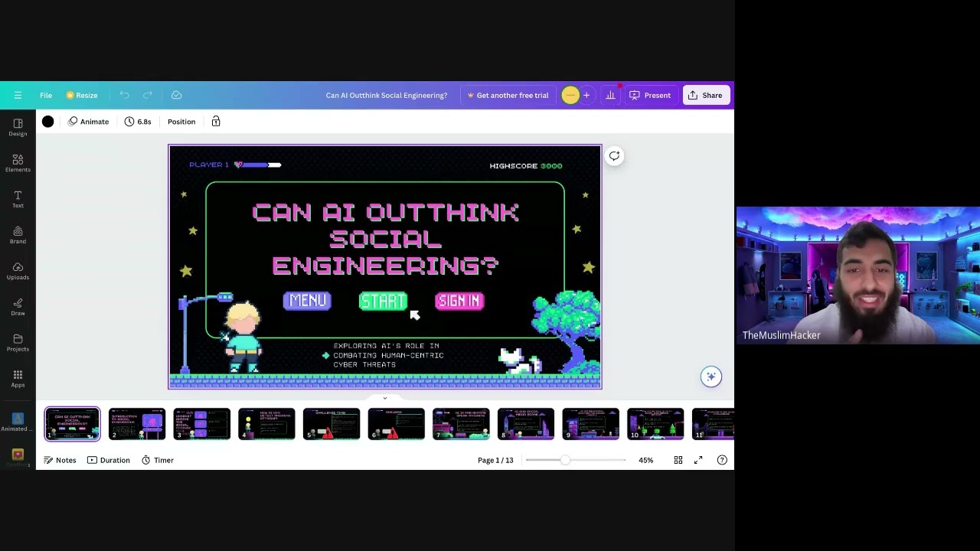Undo the last action
Screen dimensions: 980x551
click(x=124, y=96)
